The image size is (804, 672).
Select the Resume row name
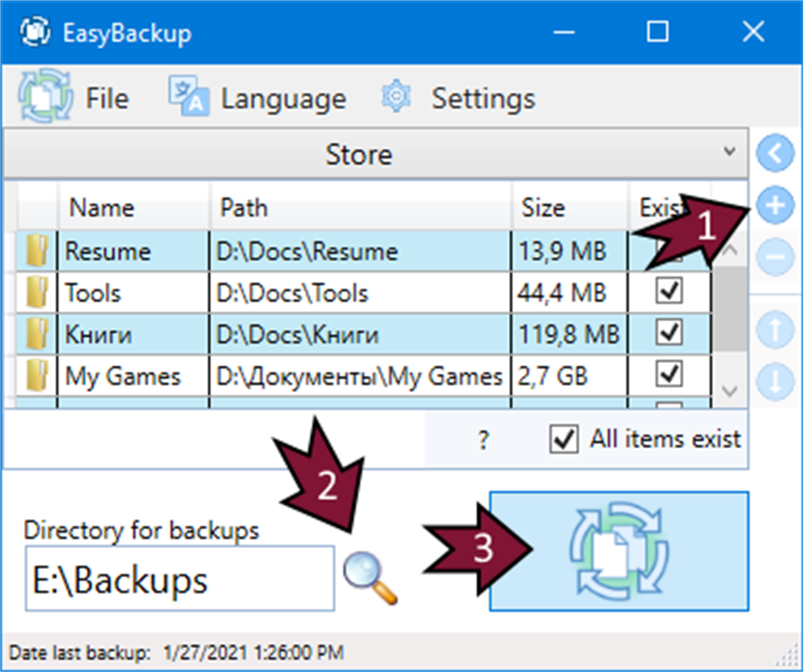[x=108, y=251]
